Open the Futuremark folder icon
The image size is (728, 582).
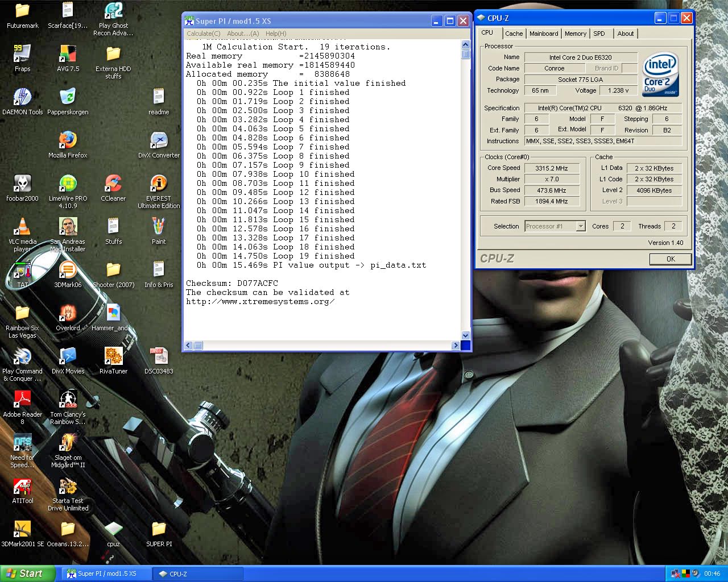[x=22, y=11]
